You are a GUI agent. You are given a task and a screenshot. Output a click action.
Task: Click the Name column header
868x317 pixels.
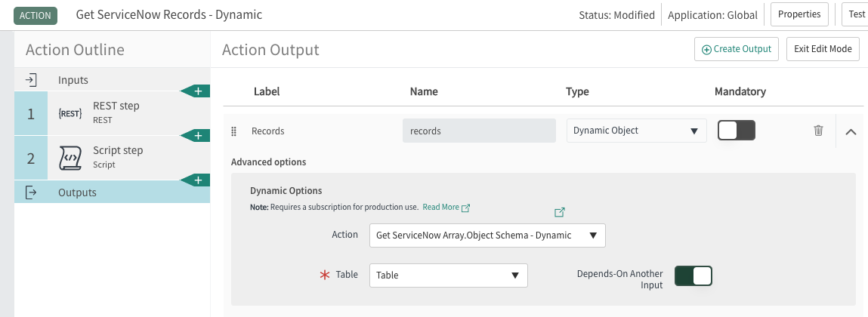pyautogui.click(x=424, y=91)
